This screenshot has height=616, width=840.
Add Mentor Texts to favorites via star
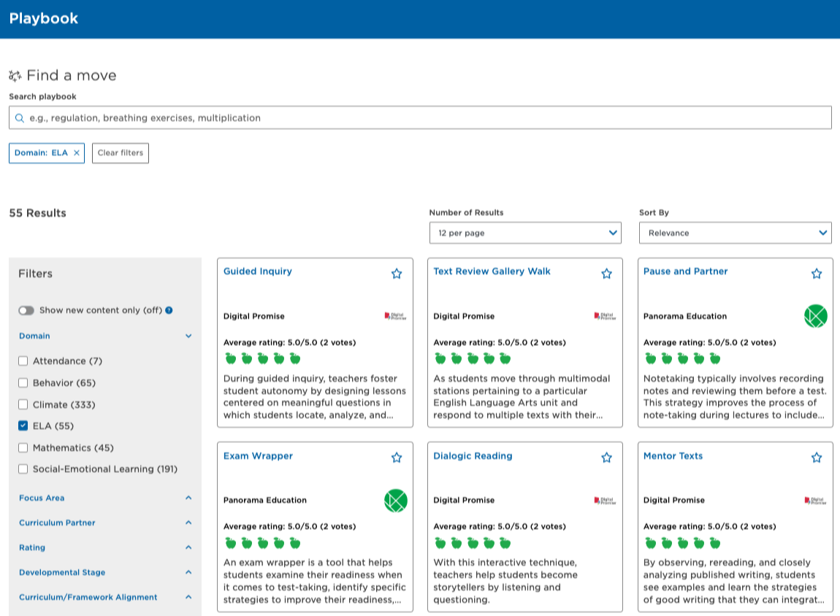(817, 458)
